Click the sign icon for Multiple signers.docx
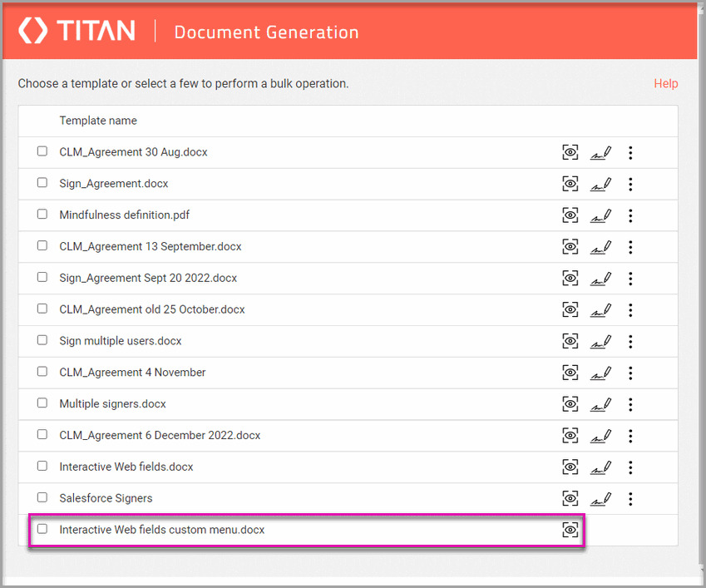 600,405
